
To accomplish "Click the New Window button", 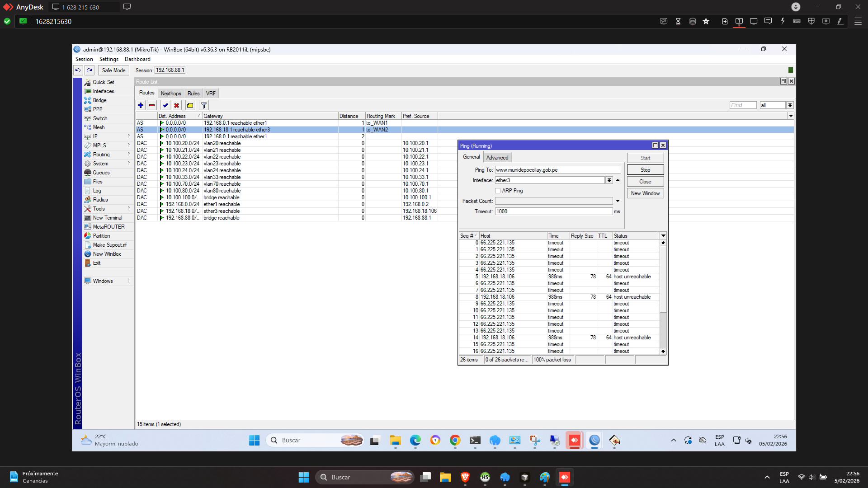I will 645,193.
